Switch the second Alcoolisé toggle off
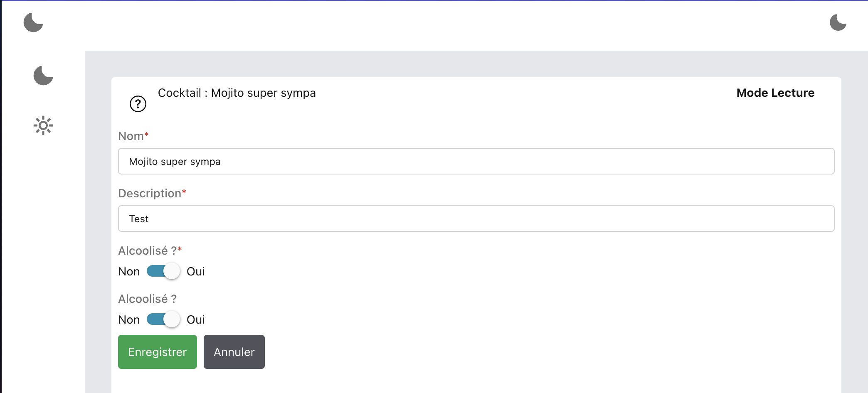 coord(163,319)
